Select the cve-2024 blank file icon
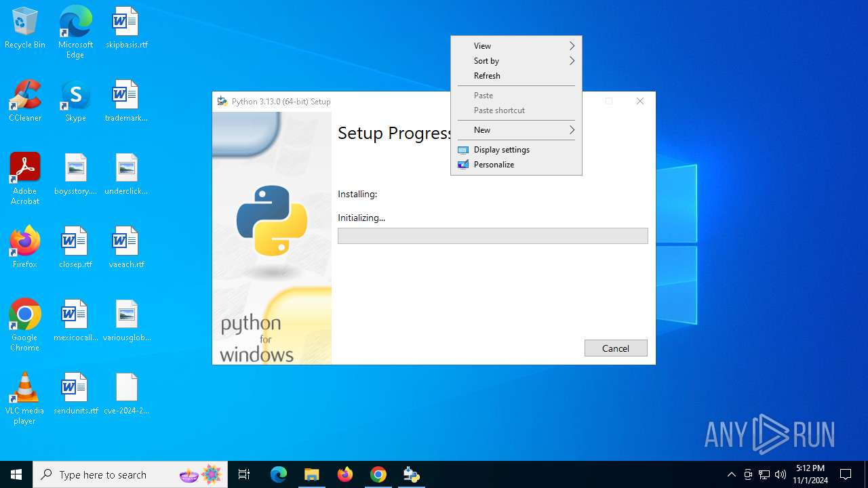Viewport: 868px width, 488px height. coord(126,394)
